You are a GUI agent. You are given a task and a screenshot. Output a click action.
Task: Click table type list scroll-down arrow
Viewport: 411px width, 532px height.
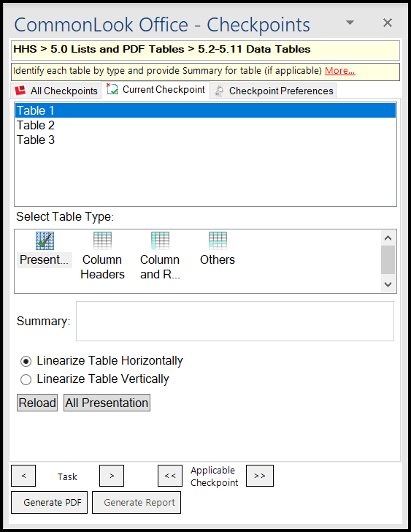point(388,284)
